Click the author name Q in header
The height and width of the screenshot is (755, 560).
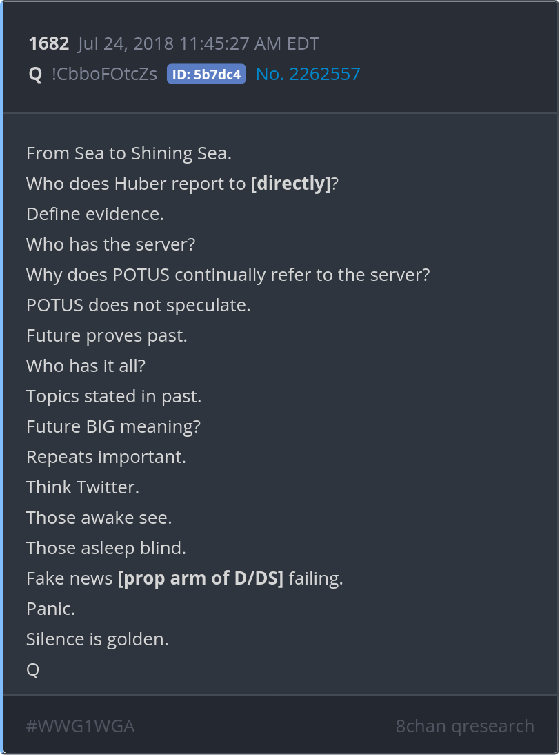pyautogui.click(x=35, y=74)
